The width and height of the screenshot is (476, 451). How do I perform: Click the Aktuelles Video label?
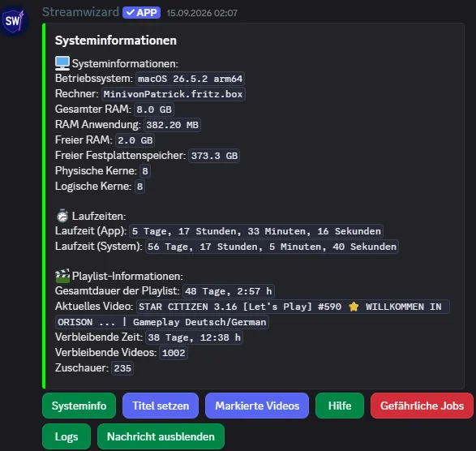coord(94,306)
